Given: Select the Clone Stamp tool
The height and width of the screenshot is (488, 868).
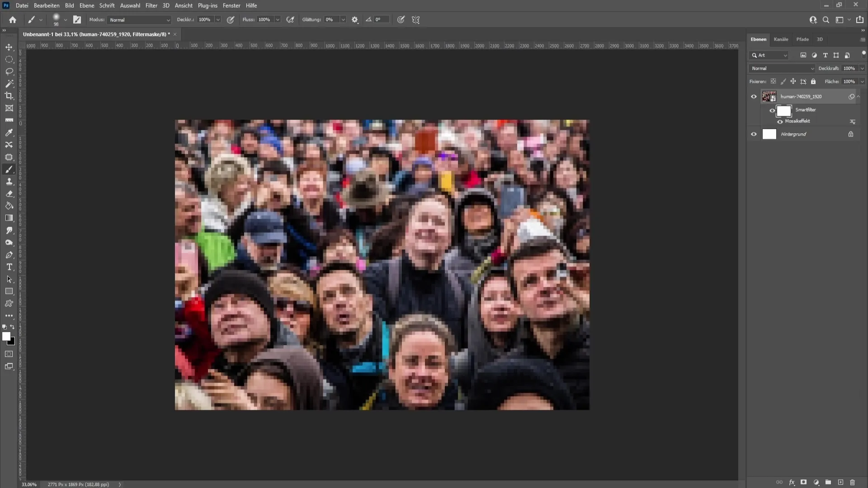Looking at the screenshot, I should 9,182.
